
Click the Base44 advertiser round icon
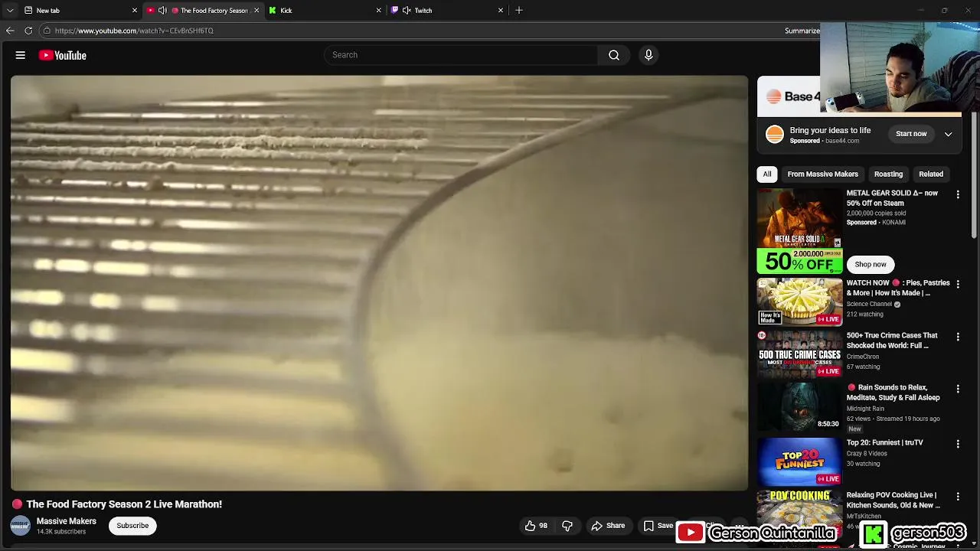(775, 135)
